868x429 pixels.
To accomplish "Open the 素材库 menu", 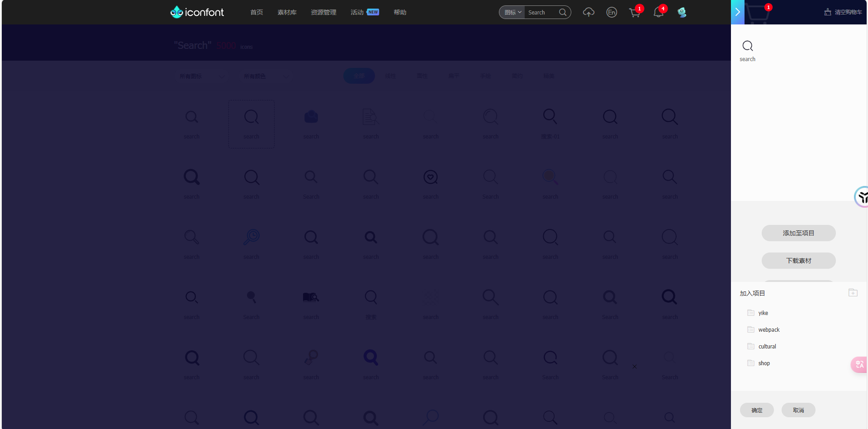I will [x=287, y=12].
